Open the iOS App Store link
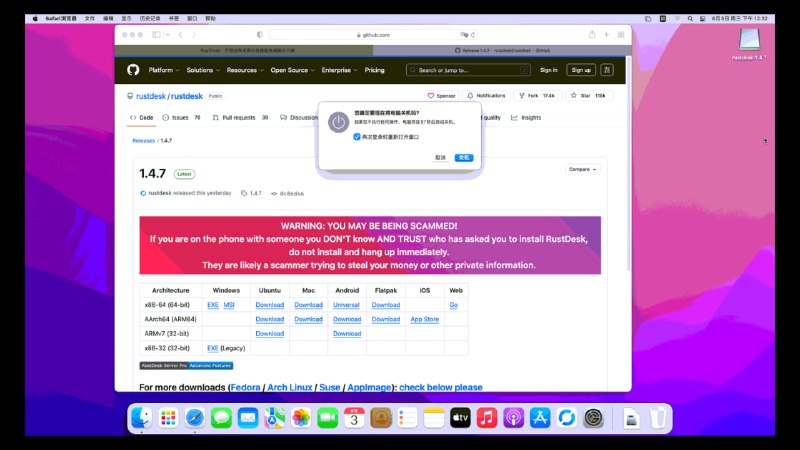Image resolution: width=800 pixels, height=450 pixels. pos(424,319)
